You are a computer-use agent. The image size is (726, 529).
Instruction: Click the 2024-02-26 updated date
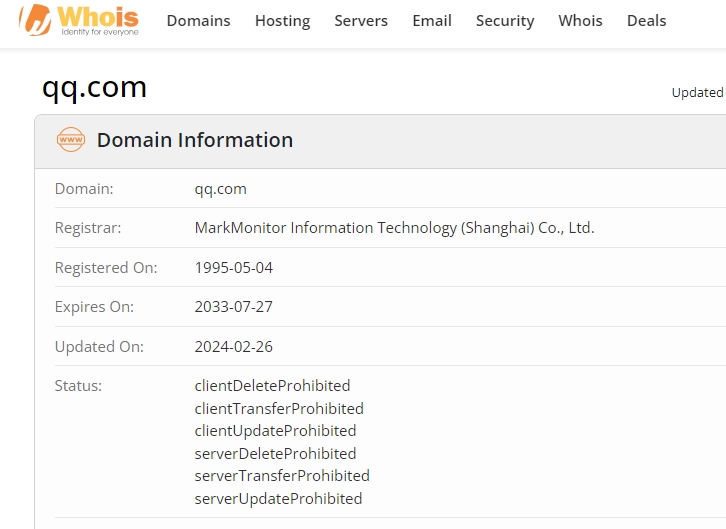[234, 347]
